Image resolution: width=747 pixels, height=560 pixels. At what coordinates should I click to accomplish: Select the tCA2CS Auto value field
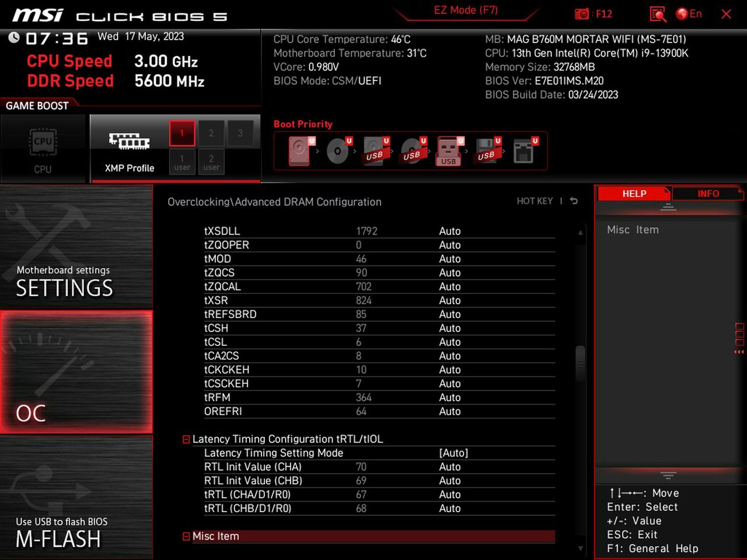coord(450,356)
